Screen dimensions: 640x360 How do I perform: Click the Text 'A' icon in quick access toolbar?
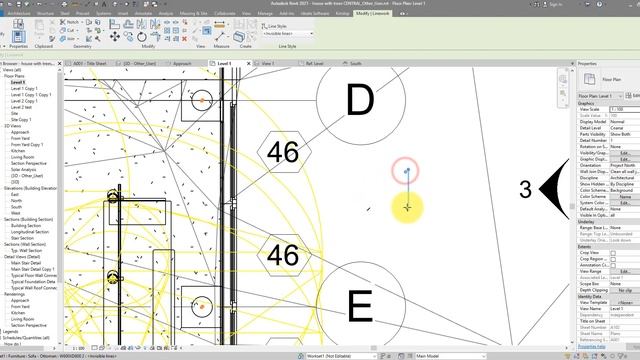coord(104,4)
